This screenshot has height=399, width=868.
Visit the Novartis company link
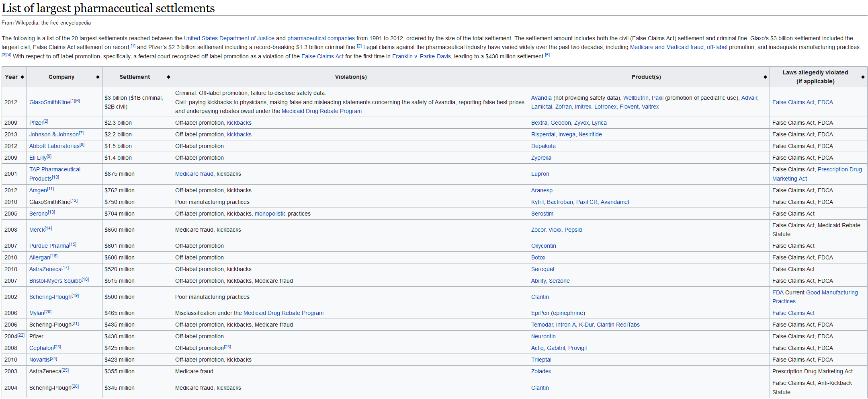pyautogui.click(x=39, y=360)
